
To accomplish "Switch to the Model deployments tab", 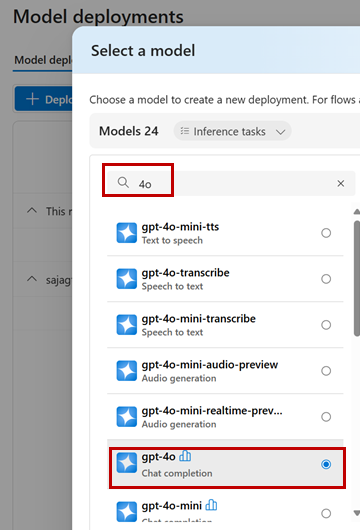I will [43, 60].
